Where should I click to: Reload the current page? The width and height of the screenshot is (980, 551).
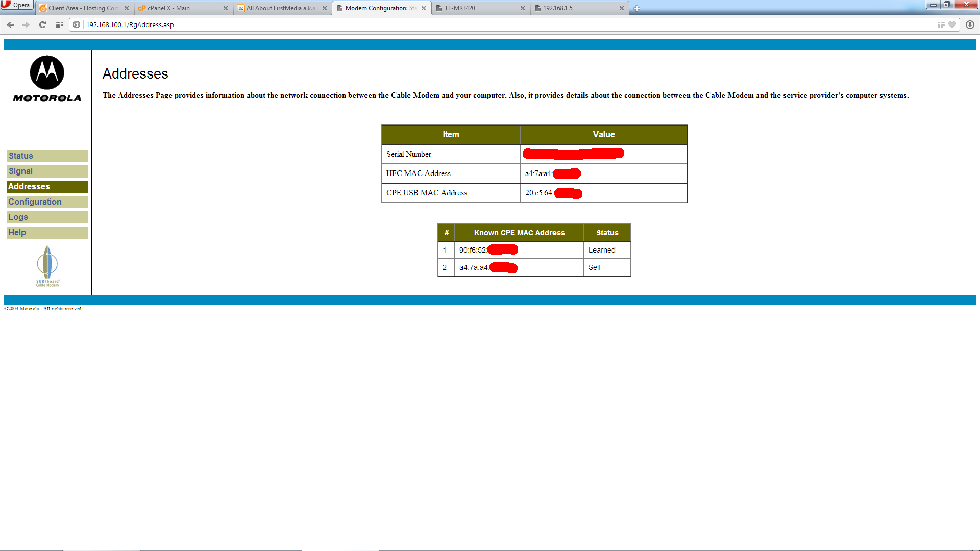pos(43,24)
